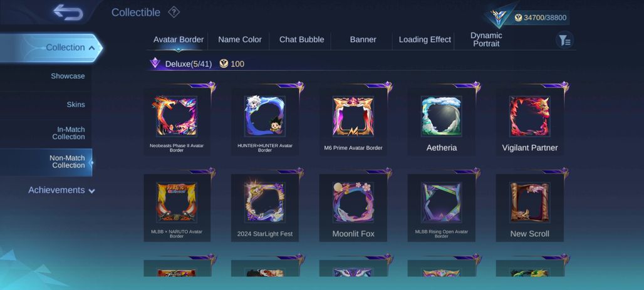
Task: Switch to the Name Color tab
Action: [x=240, y=40]
